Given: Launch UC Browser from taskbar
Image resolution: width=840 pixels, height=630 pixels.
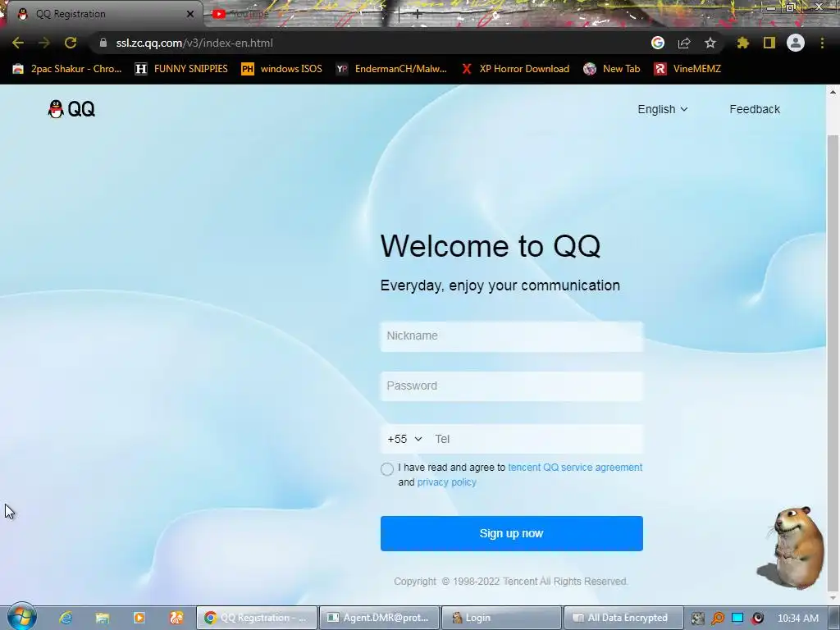Looking at the screenshot, I should (176, 618).
